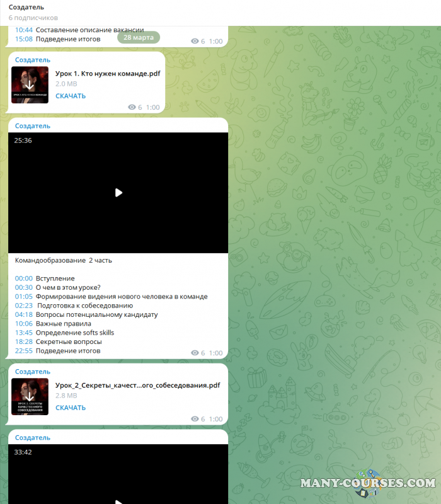The image size is (441, 504).
Task: Click СКАЧАТЬ link for Урок 1 PDF
Action: (x=71, y=96)
